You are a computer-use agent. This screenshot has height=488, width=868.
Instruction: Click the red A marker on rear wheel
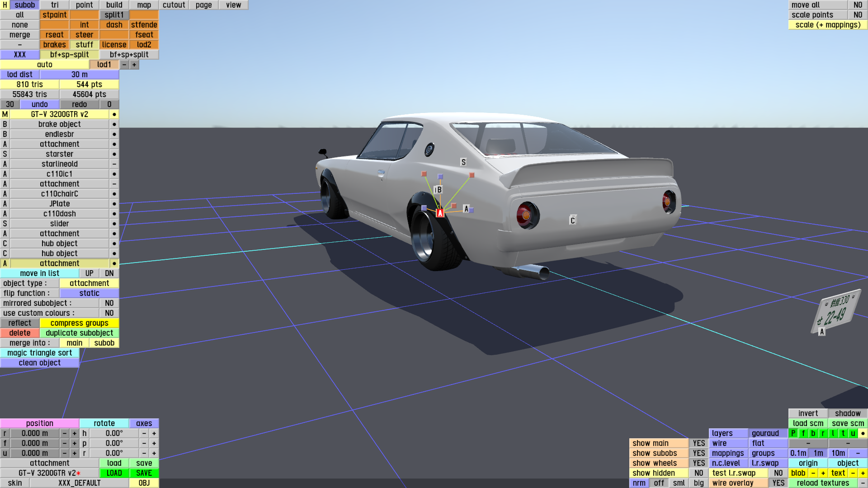pyautogui.click(x=440, y=213)
